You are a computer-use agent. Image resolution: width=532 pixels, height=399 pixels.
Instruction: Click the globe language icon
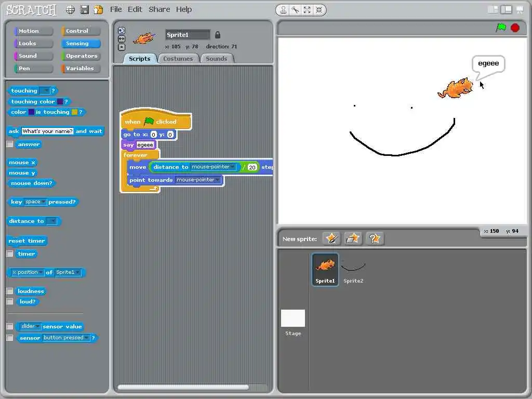70,10
